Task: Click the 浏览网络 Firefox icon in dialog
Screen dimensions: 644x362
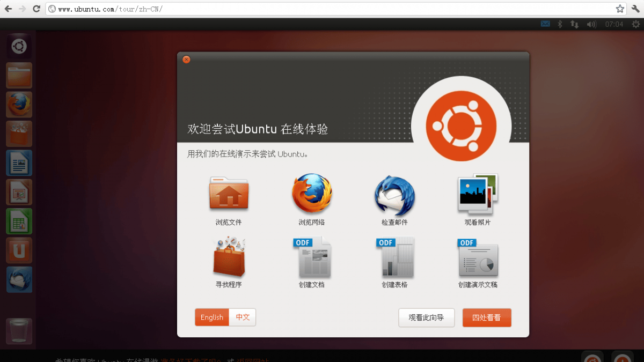Action: (x=312, y=194)
